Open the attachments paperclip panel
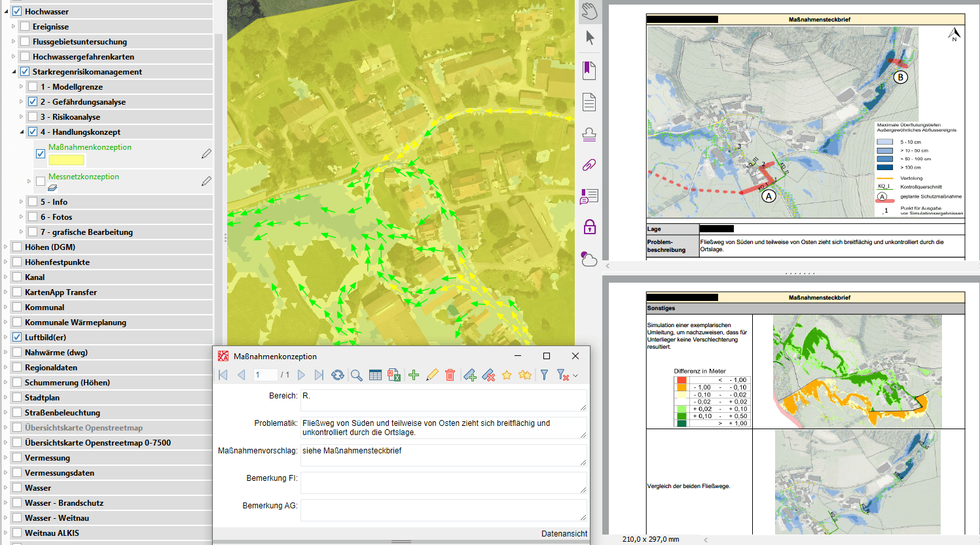980x545 pixels. click(589, 165)
